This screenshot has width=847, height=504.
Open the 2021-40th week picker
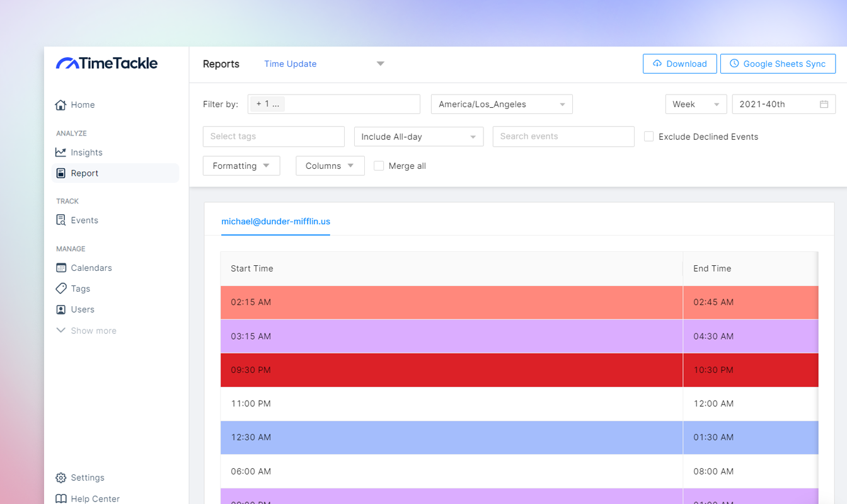tap(784, 104)
